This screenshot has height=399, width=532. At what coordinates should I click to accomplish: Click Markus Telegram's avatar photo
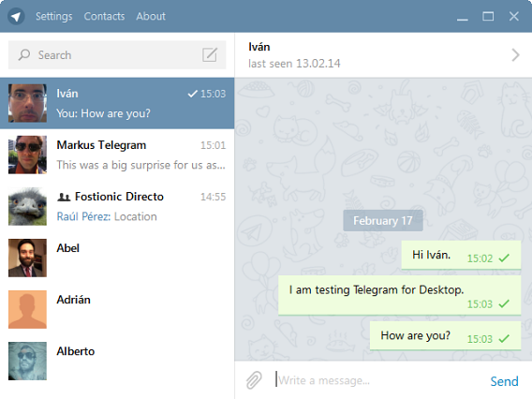[27, 155]
